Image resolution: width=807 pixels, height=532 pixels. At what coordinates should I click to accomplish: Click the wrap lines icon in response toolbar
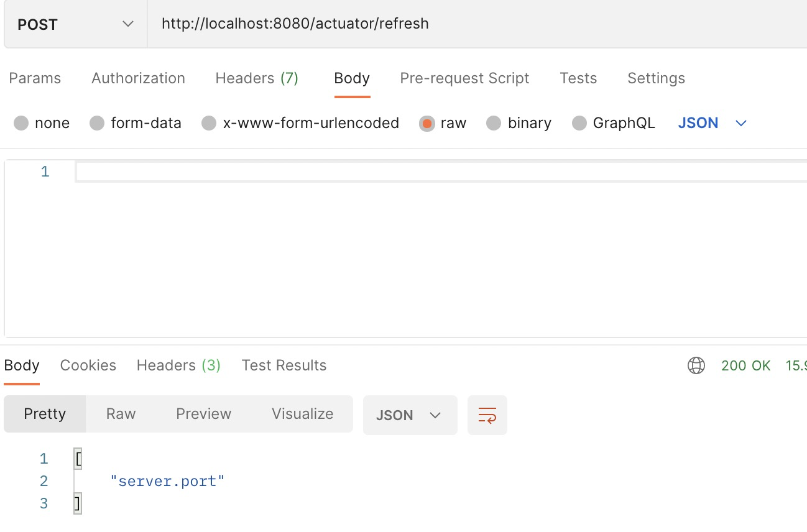pyautogui.click(x=487, y=415)
